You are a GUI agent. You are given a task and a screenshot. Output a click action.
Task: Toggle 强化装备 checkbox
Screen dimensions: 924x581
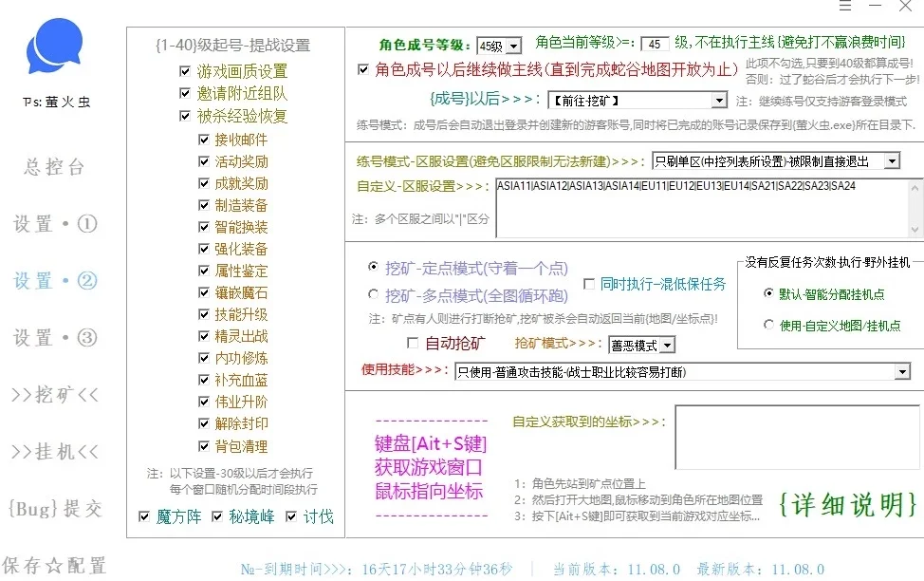coord(204,249)
